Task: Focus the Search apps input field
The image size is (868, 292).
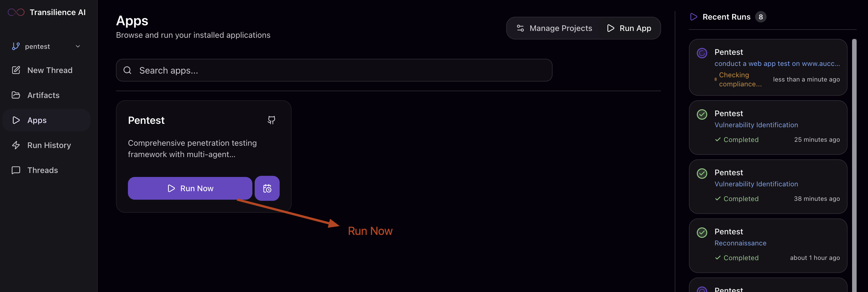Action: pyautogui.click(x=334, y=70)
